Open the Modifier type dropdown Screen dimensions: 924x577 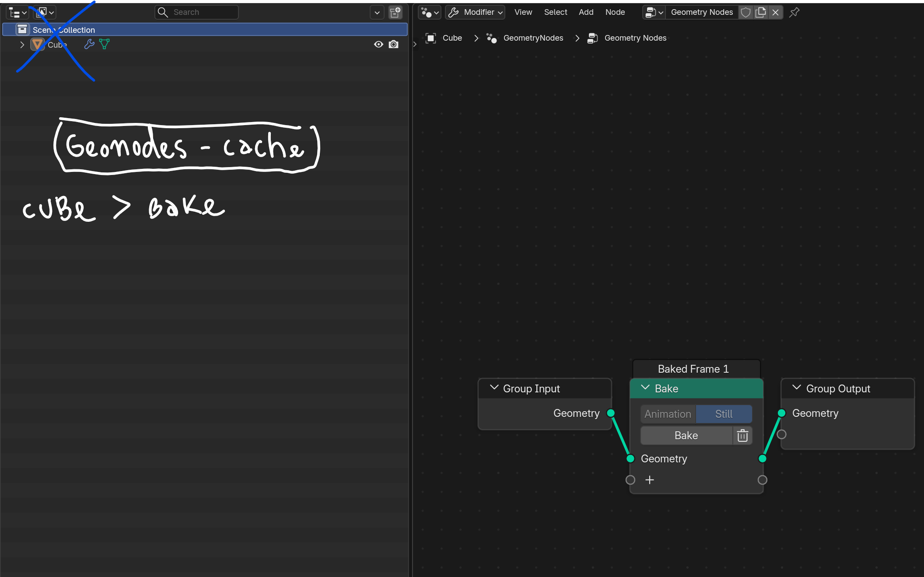475,12
